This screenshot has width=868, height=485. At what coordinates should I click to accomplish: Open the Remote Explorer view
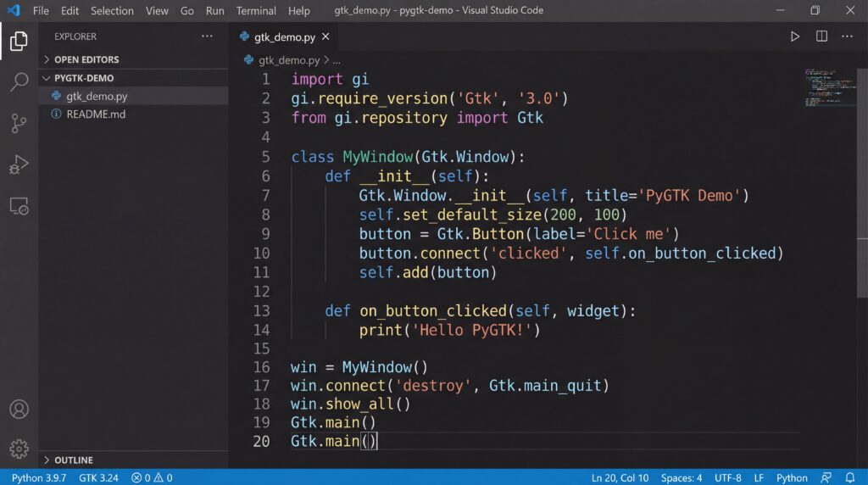point(19,205)
